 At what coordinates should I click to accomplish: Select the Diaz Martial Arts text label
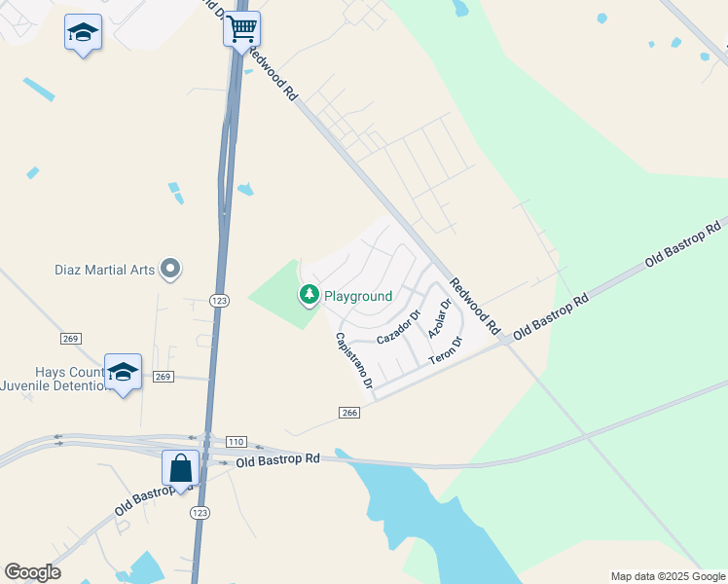click(x=104, y=270)
